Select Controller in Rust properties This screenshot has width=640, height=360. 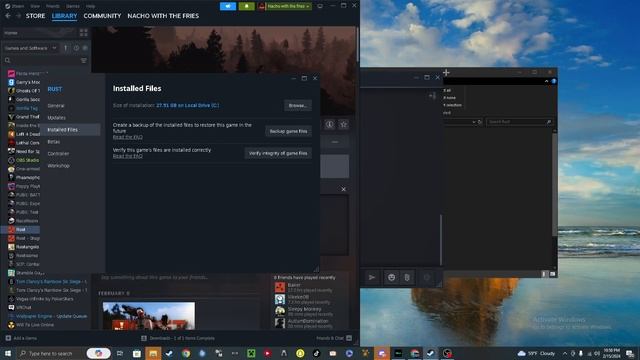click(x=58, y=153)
